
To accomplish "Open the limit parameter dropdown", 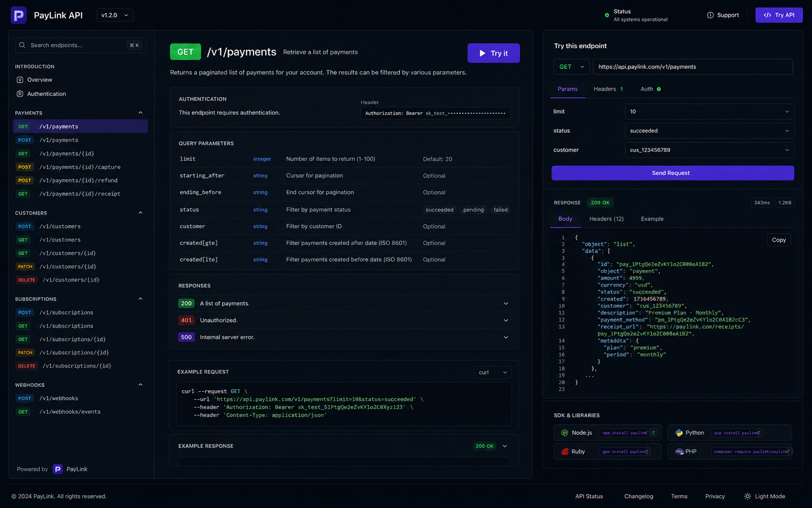I will [x=709, y=112].
